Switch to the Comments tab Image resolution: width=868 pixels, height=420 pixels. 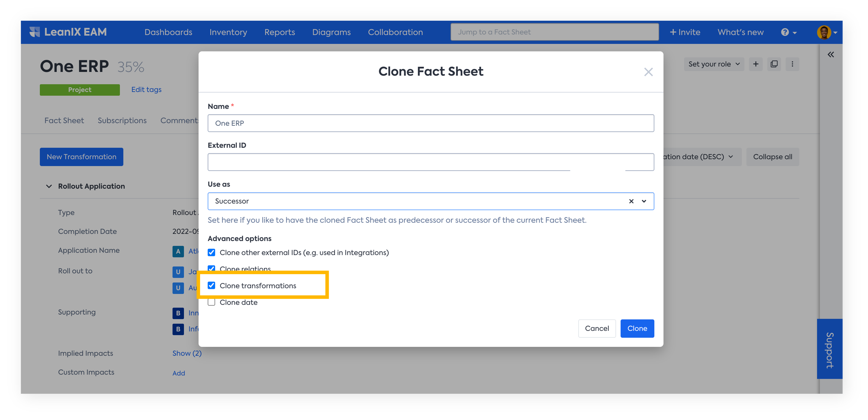click(x=179, y=120)
